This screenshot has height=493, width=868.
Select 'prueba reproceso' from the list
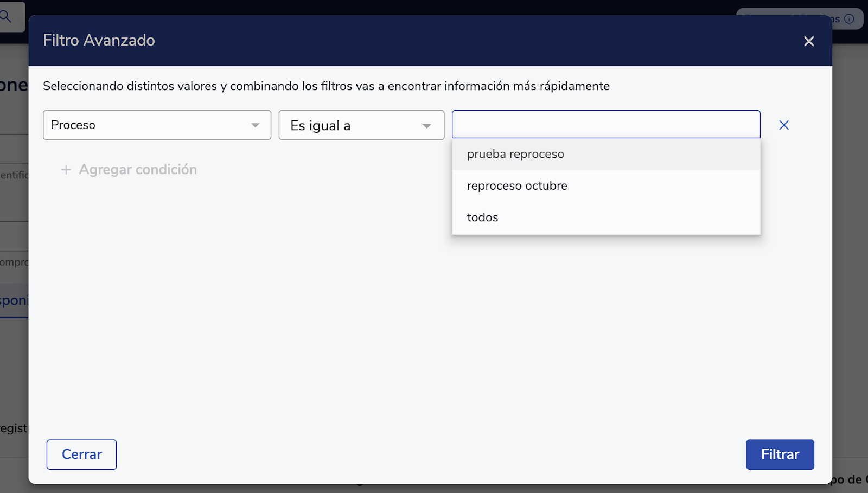515,155
